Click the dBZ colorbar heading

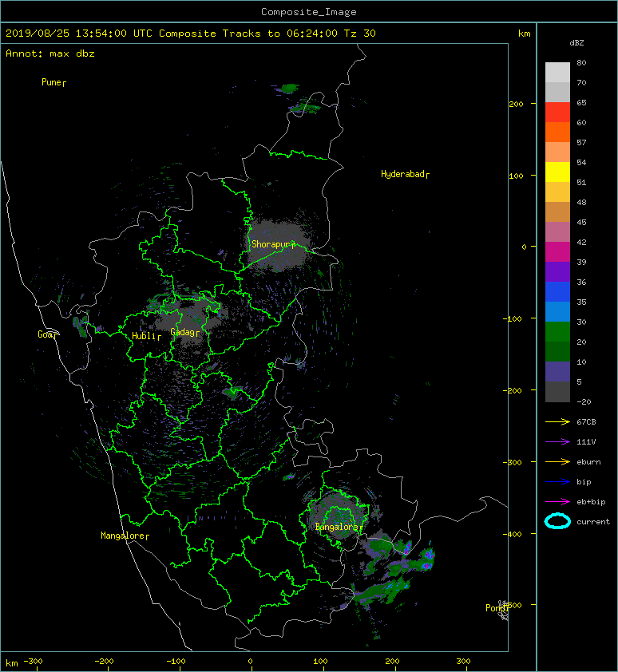[576, 43]
